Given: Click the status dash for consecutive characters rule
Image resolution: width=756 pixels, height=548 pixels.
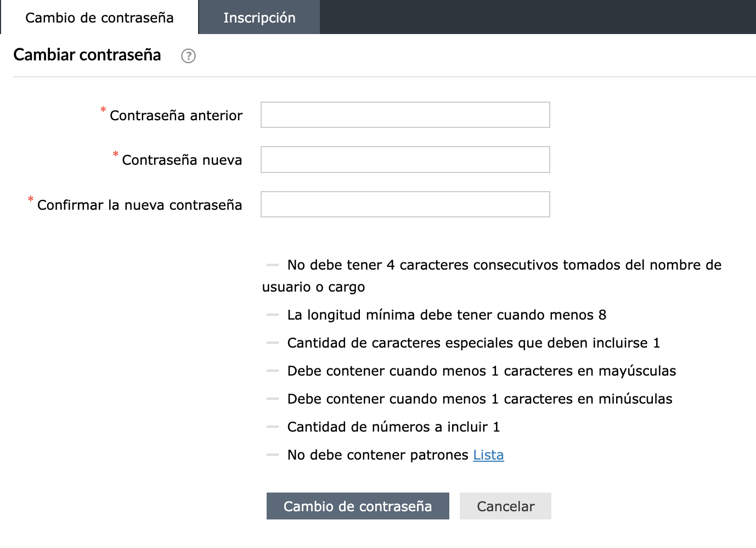Looking at the screenshot, I should (x=273, y=265).
